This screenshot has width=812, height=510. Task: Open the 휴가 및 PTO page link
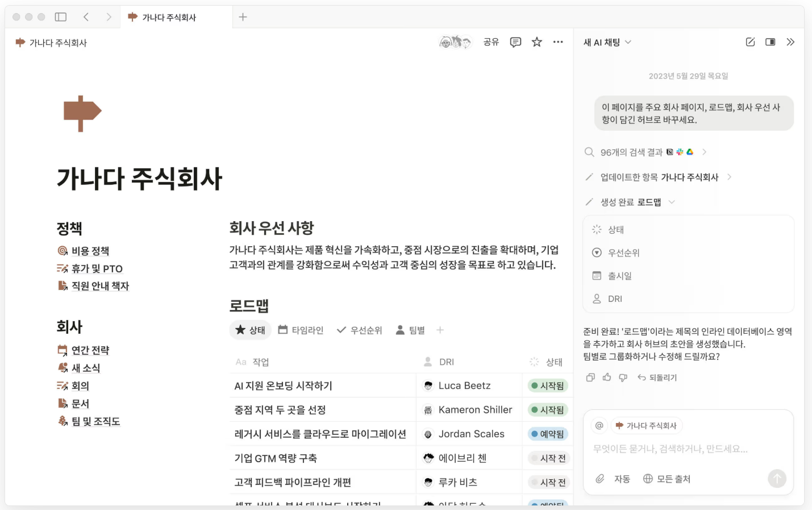[96, 268]
